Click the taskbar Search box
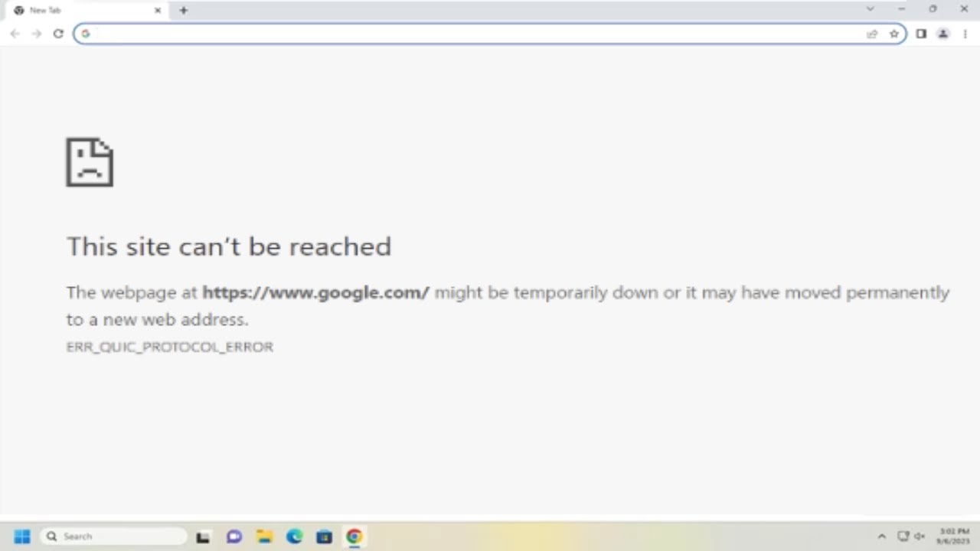 pyautogui.click(x=113, y=536)
